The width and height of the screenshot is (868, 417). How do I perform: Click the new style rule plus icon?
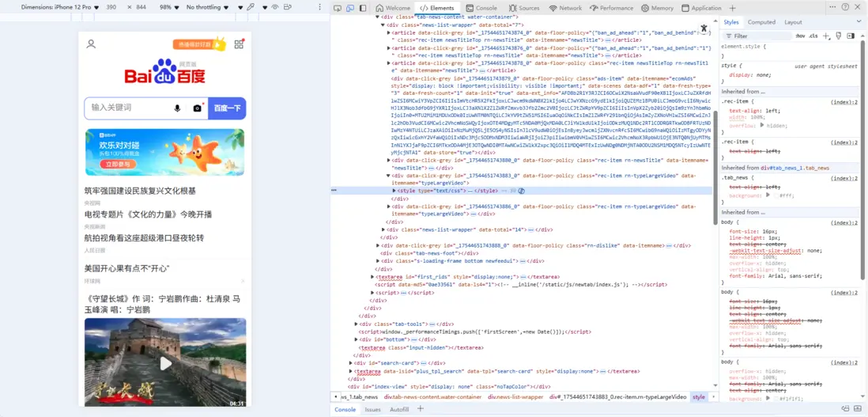(827, 36)
